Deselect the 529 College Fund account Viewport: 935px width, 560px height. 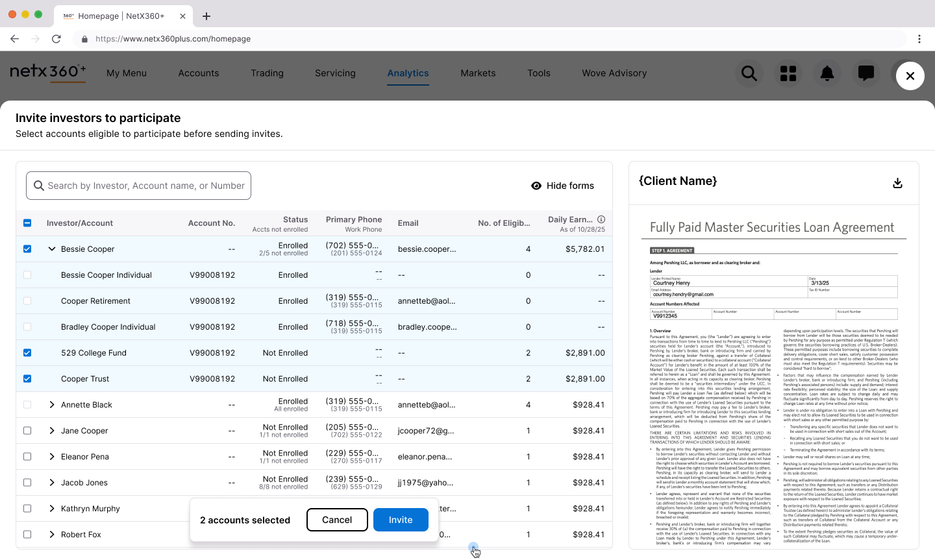pos(27,352)
